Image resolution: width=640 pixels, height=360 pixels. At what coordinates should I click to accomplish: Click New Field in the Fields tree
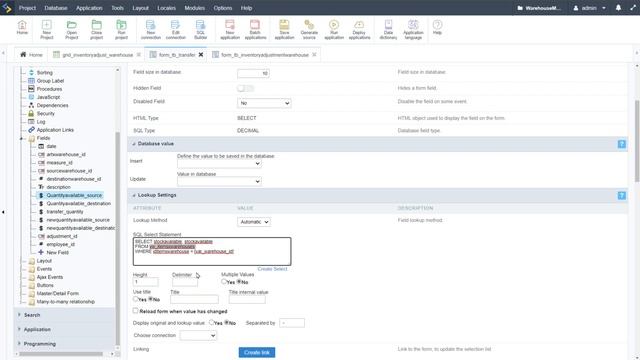[x=57, y=252]
